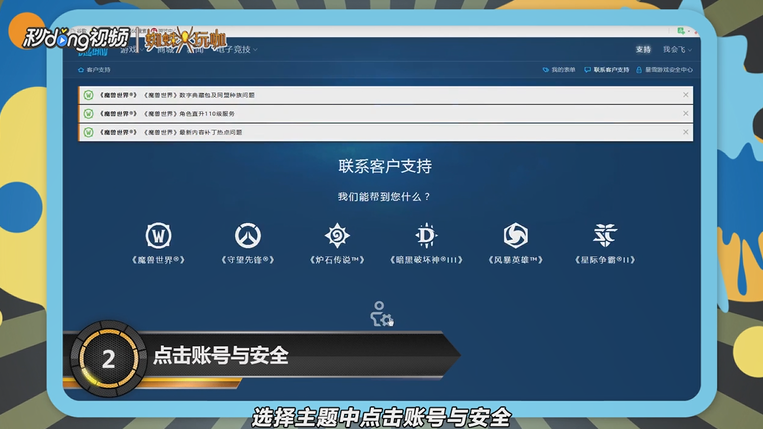This screenshot has width=763, height=429.
Task: Click the 《炉石传说™》 label
Action: tap(337, 260)
